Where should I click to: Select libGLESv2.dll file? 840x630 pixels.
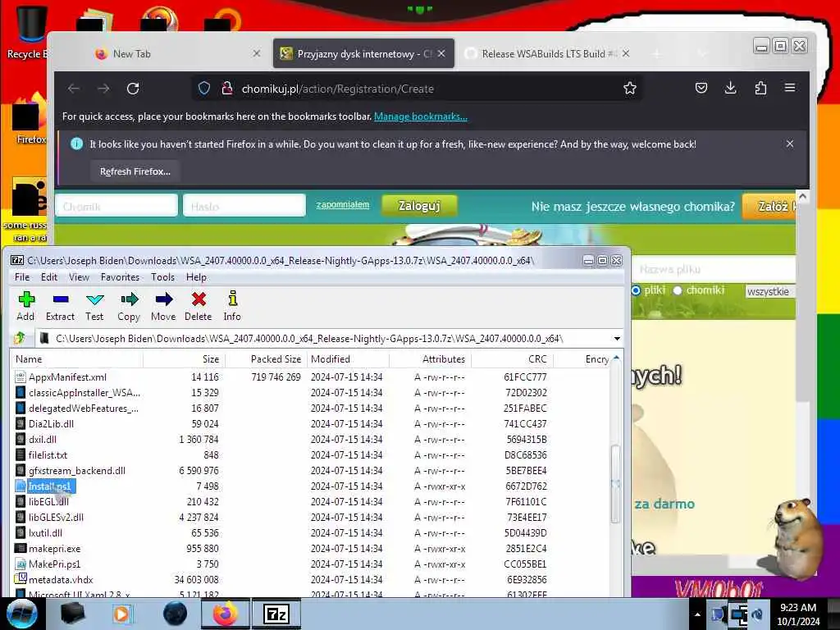pos(57,518)
